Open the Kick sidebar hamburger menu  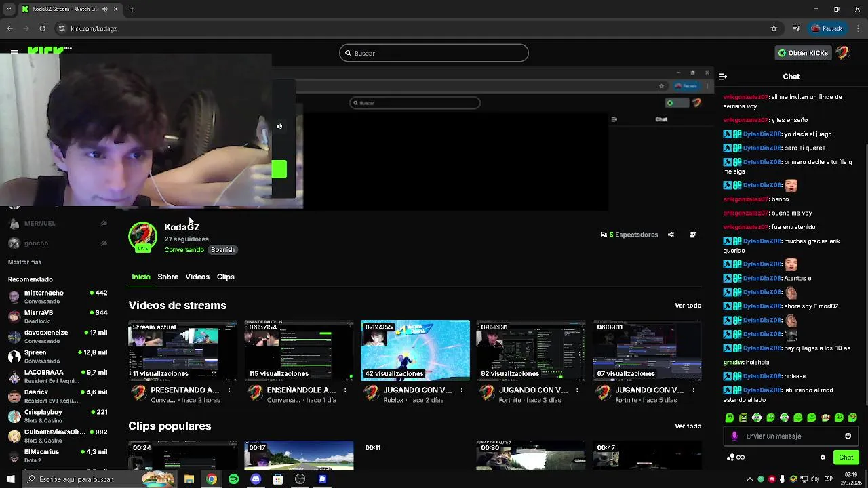(14, 52)
